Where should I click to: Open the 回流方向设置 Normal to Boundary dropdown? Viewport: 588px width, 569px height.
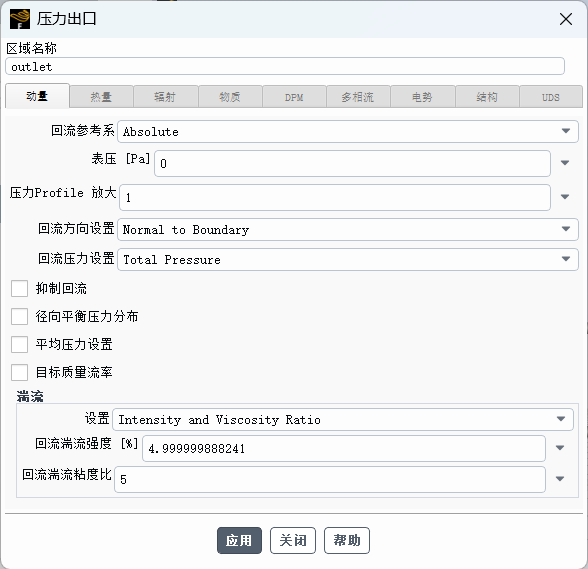(x=348, y=229)
